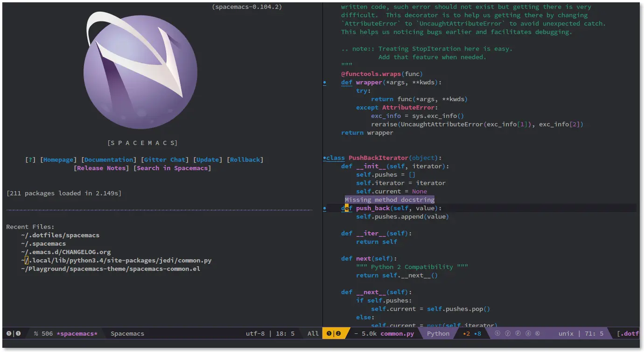
Task: Click the circled 'a' minor mode indicator
Action: point(528,333)
